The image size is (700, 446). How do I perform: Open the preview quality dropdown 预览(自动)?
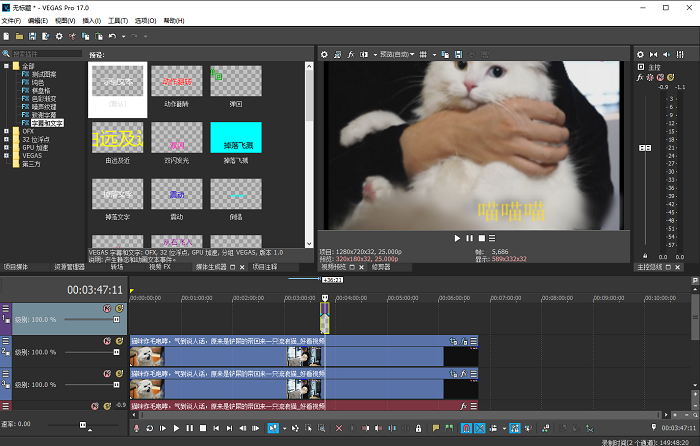[x=394, y=53]
